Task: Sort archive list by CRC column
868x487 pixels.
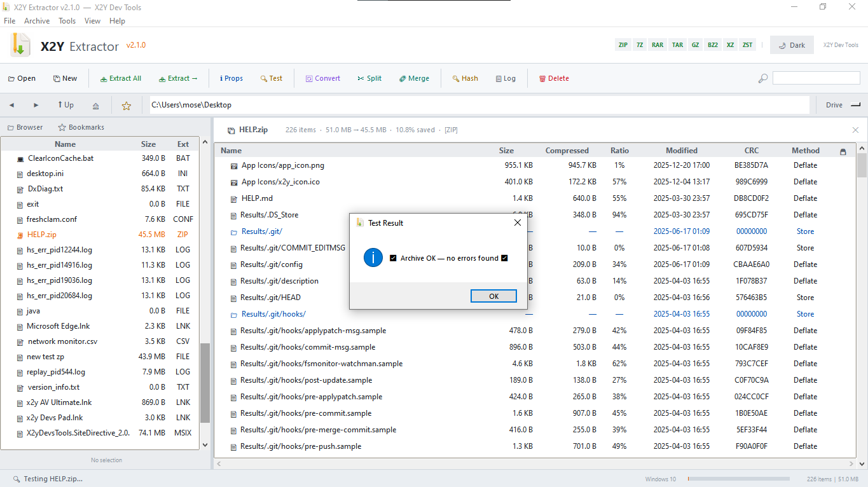Action: pyautogui.click(x=751, y=151)
